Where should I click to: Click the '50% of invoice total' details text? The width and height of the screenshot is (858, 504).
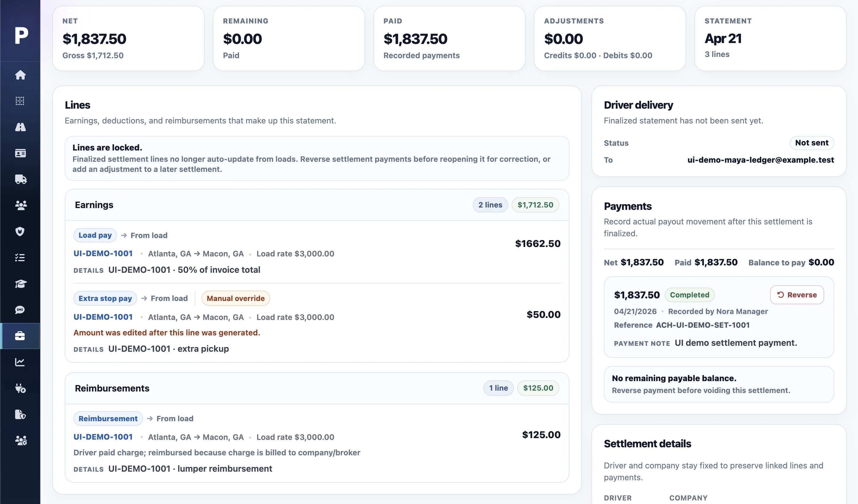(x=219, y=270)
